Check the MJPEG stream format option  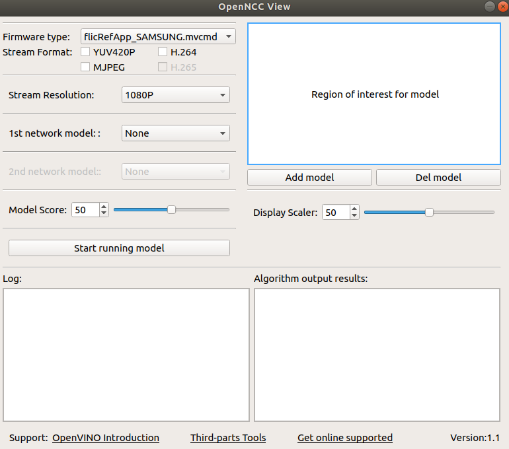(x=85, y=67)
